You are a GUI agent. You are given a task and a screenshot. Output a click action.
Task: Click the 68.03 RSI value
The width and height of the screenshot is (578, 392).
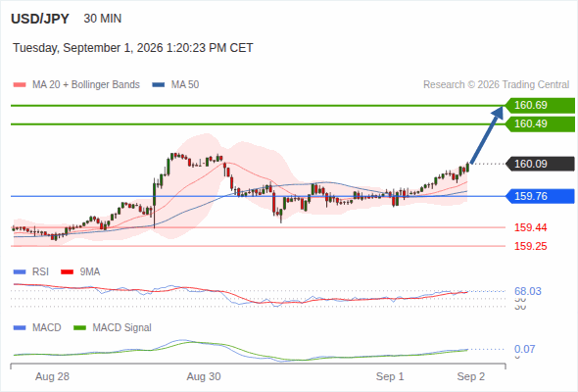point(528,291)
